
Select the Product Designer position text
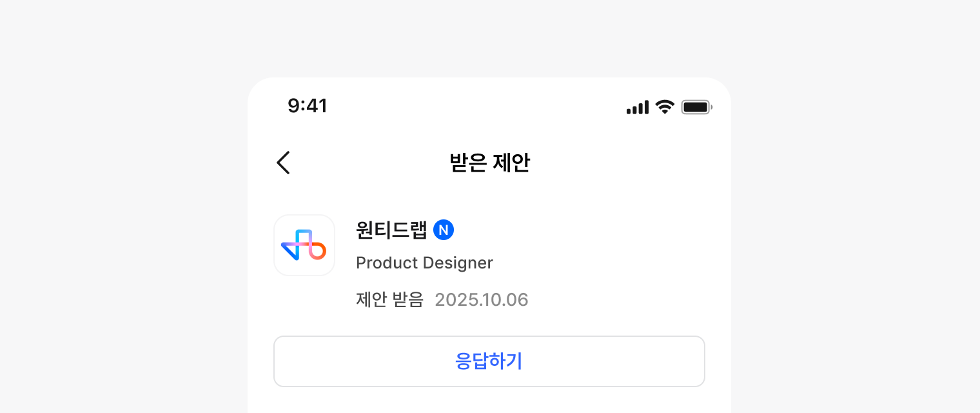coord(424,263)
